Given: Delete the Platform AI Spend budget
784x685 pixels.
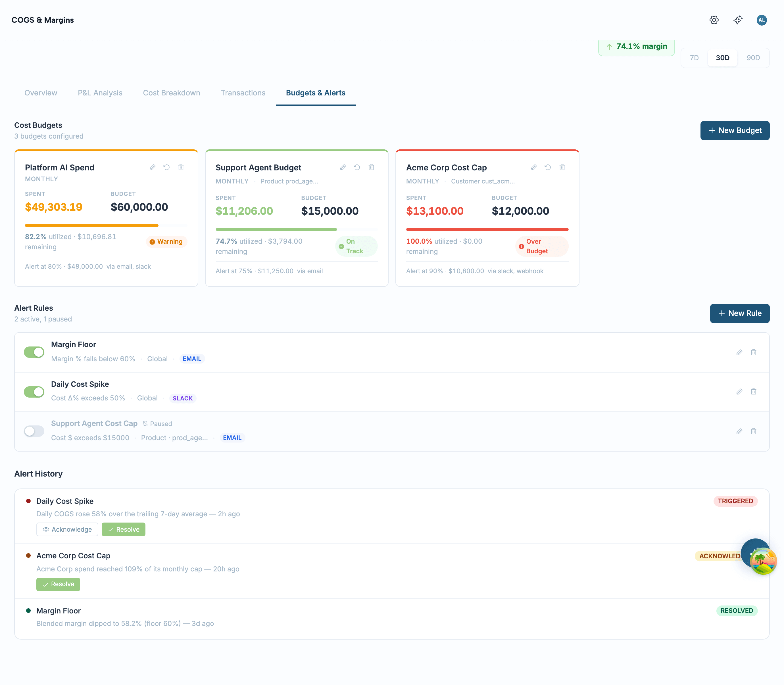Looking at the screenshot, I should pos(181,167).
